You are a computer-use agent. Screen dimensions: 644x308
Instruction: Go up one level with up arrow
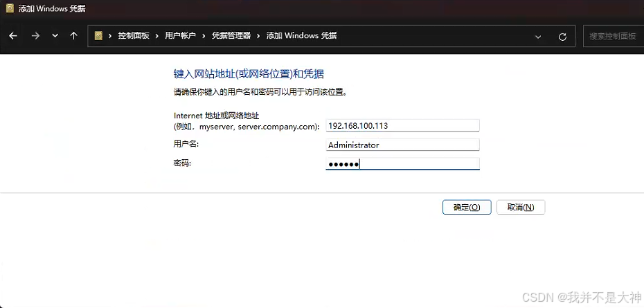pyautogui.click(x=74, y=36)
